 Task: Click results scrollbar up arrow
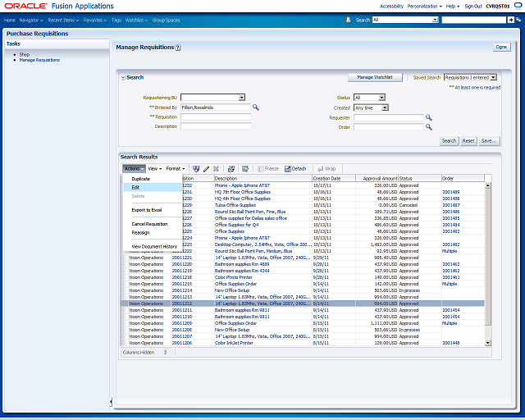(488, 185)
